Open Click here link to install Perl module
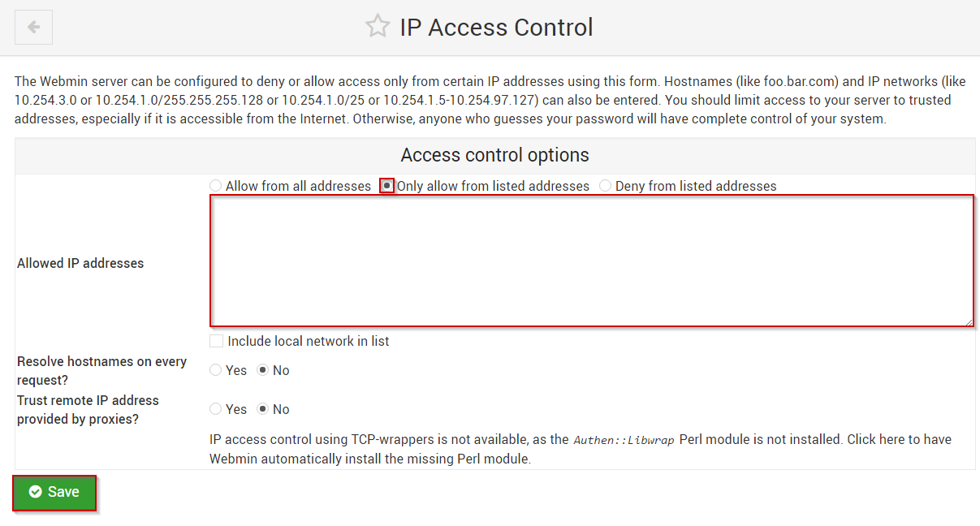 click(876, 439)
